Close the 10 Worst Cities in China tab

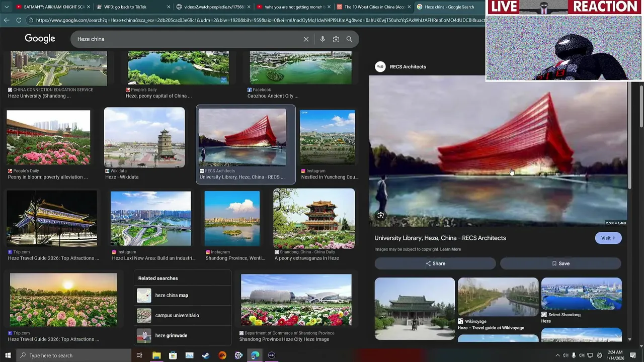[x=409, y=7]
